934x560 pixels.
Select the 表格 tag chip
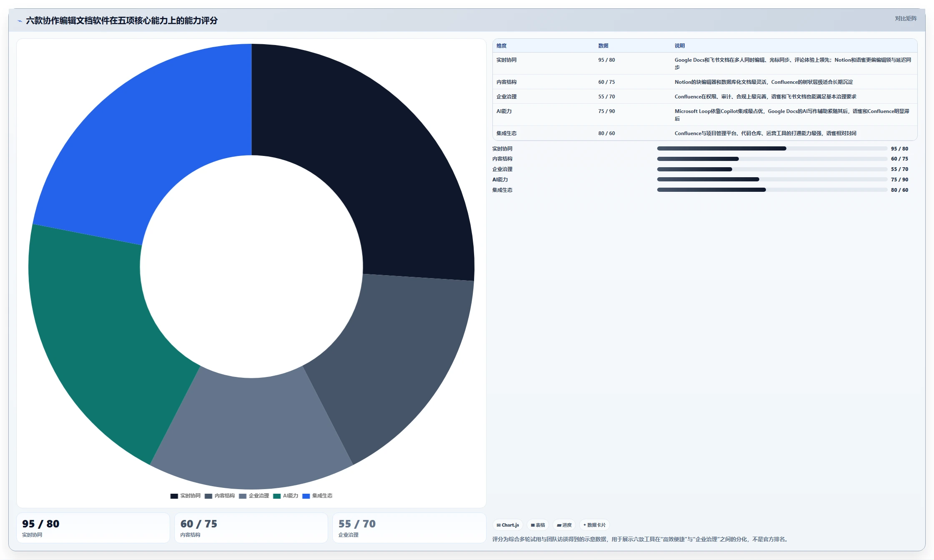coord(538,525)
